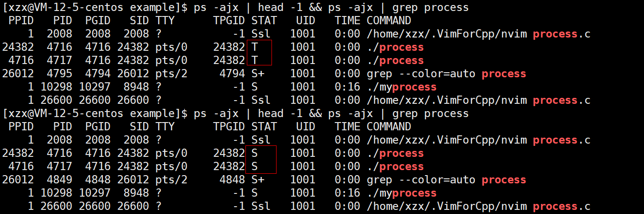Click grep --color=auto command of PID 4849
Viewport: 644px width, 214px height.
pos(447,180)
